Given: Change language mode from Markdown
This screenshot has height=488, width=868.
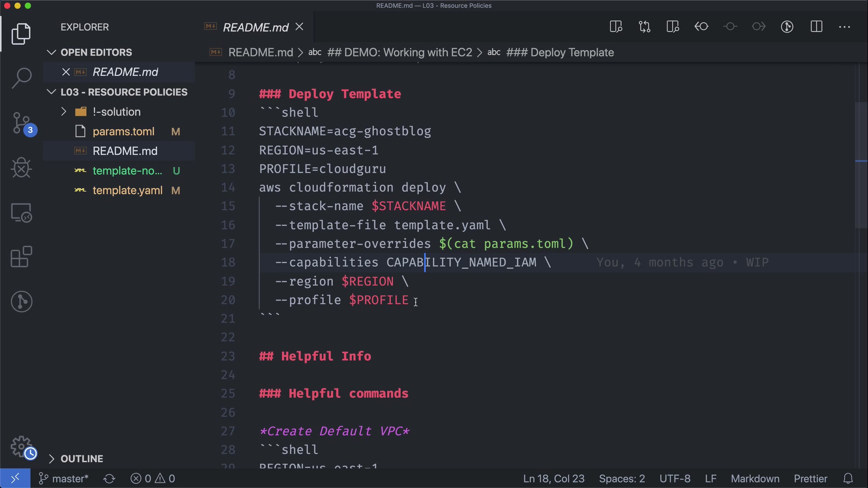Looking at the screenshot, I should point(755,479).
